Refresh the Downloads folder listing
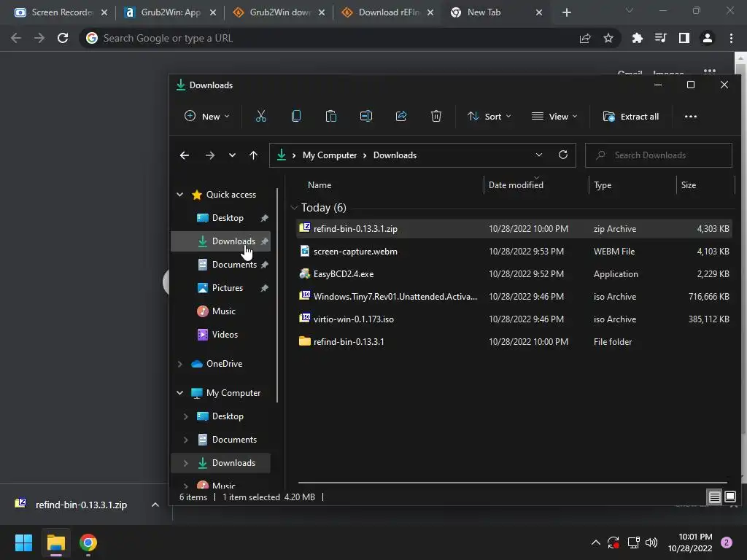The height and width of the screenshot is (560, 747). tap(562, 155)
